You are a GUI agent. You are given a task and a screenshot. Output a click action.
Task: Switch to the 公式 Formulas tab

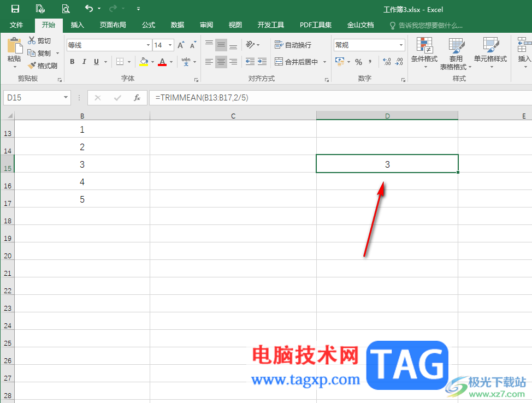pos(148,25)
